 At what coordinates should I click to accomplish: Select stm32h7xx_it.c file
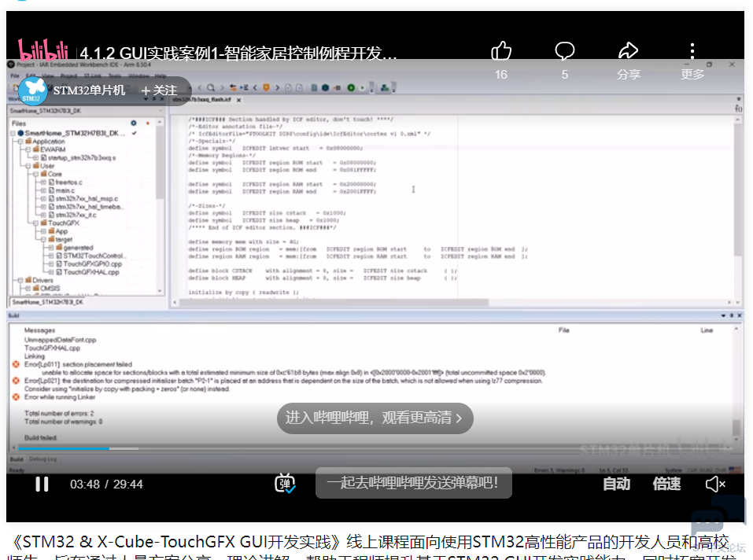point(72,215)
